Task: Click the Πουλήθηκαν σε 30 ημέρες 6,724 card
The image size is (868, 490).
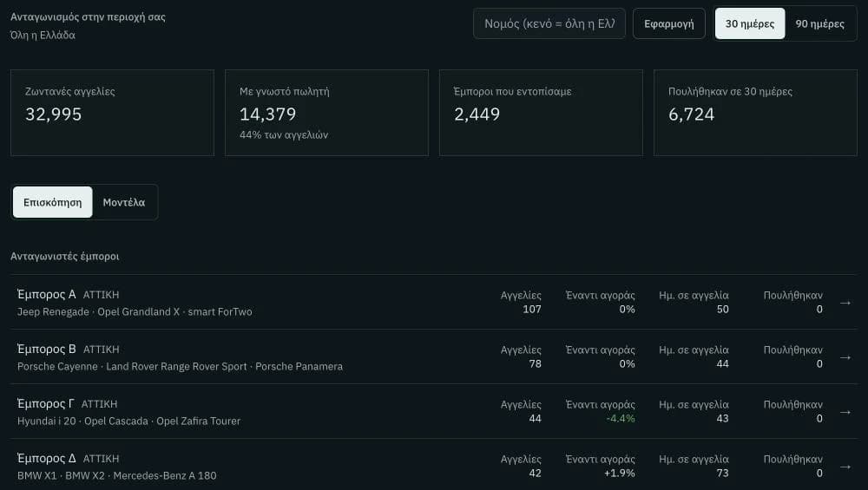Action: pos(755,113)
